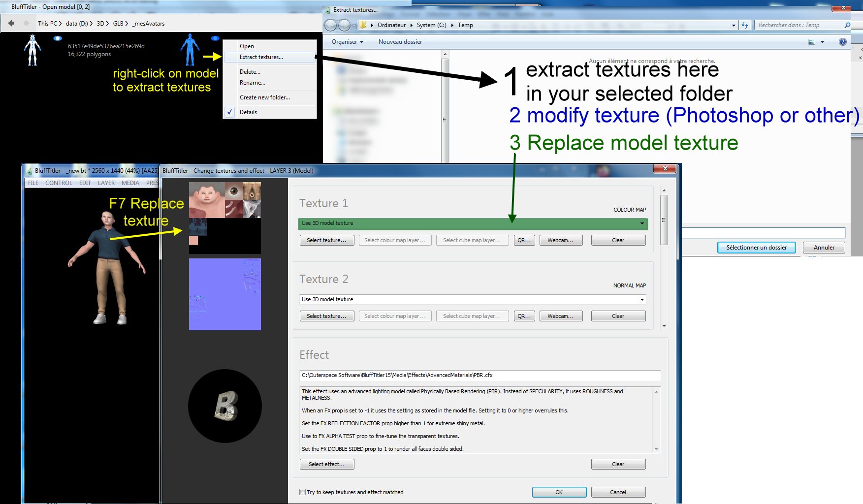Click 'Nouveau dossier' button
The image size is (863, 504).
click(400, 42)
